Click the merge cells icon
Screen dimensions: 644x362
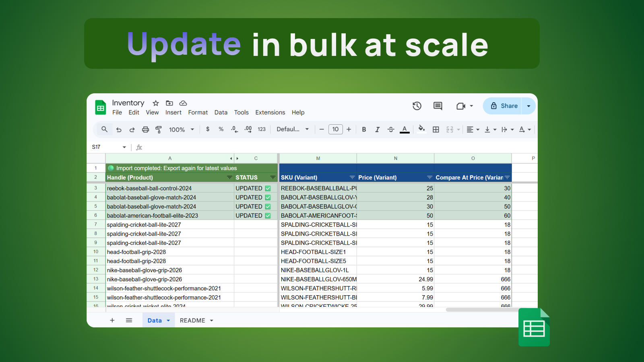click(x=450, y=130)
